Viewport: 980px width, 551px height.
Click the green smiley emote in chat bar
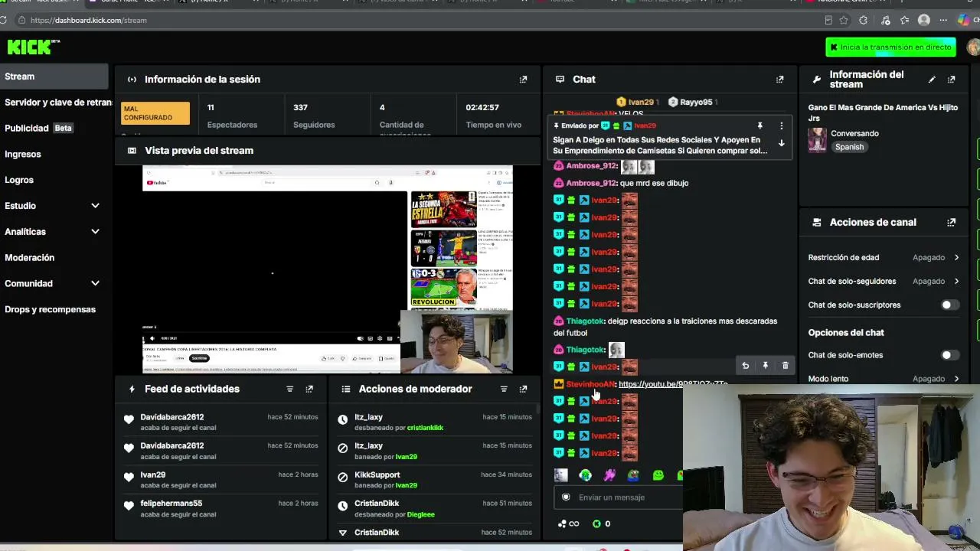coord(658,475)
